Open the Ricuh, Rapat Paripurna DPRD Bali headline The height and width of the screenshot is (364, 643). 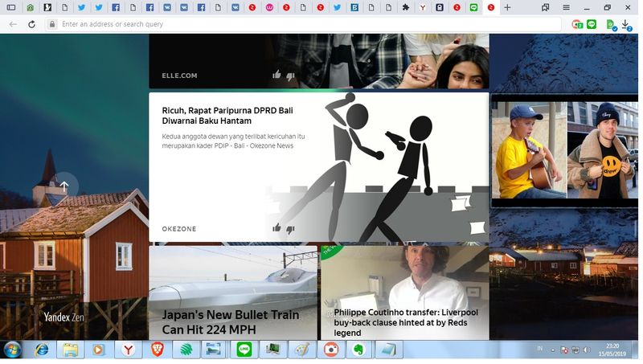click(x=227, y=116)
